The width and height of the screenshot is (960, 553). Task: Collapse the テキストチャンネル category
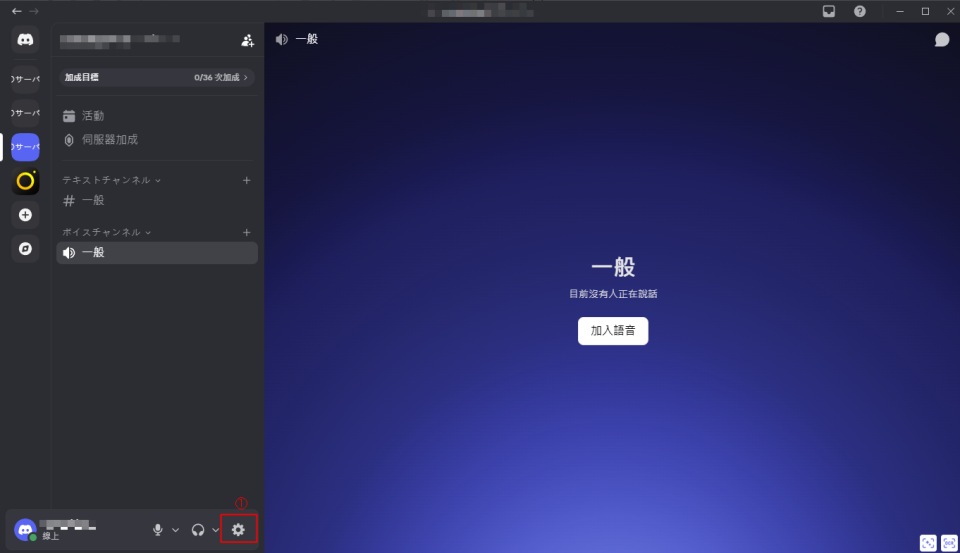tap(111, 180)
